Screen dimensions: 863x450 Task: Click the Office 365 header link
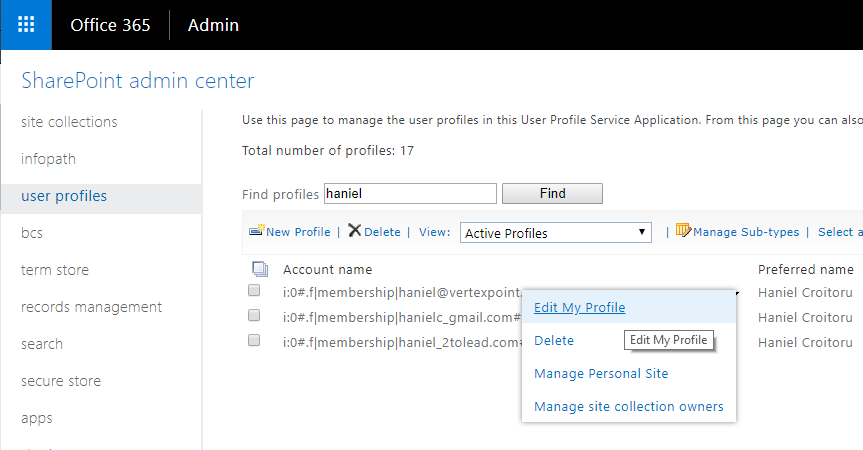click(x=110, y=25)
